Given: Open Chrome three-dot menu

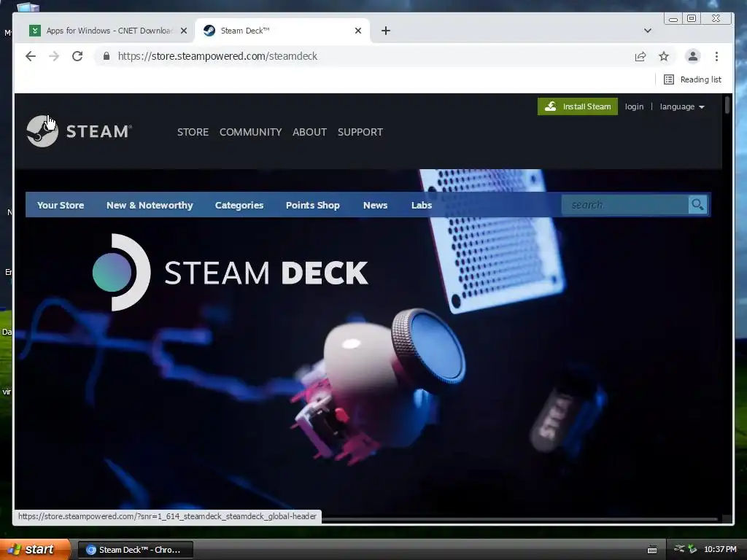Looking at the screenshot, I should tap(716, 56).
